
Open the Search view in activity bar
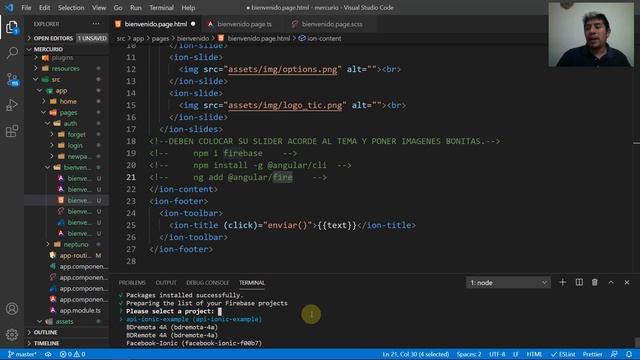click(x=12, y=53)
